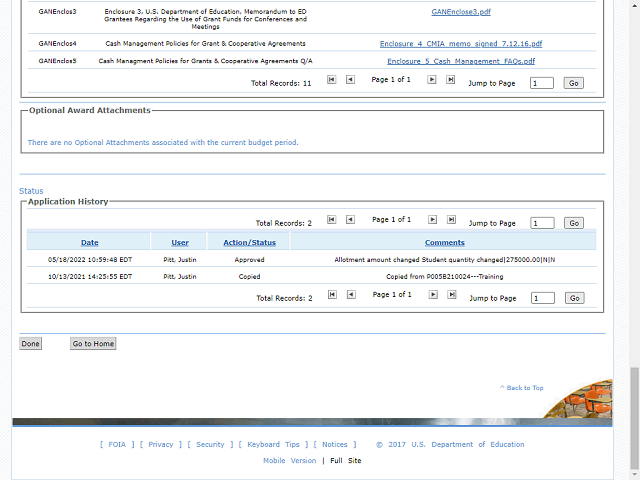Last page icon below Application History table

(451, 295)
